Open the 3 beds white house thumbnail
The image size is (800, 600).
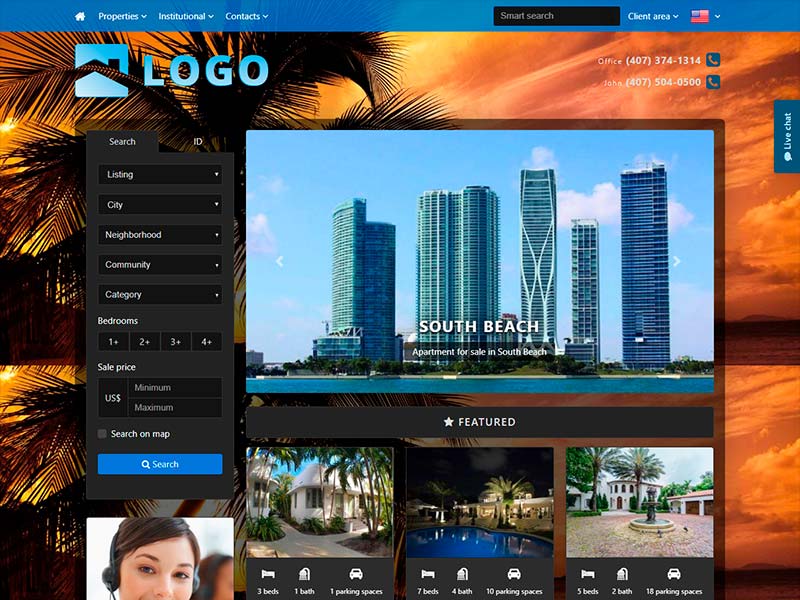click(x=320, y=503)
